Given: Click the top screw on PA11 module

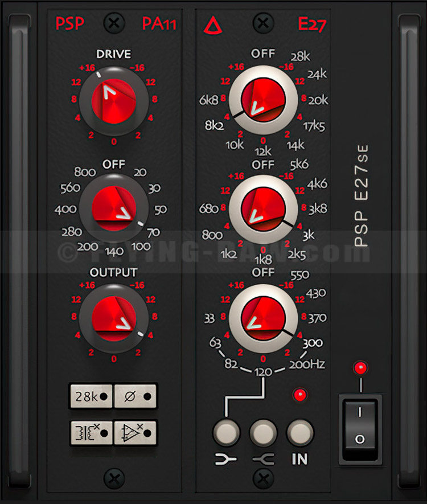Looking at the screenshot, I should 114,23.
